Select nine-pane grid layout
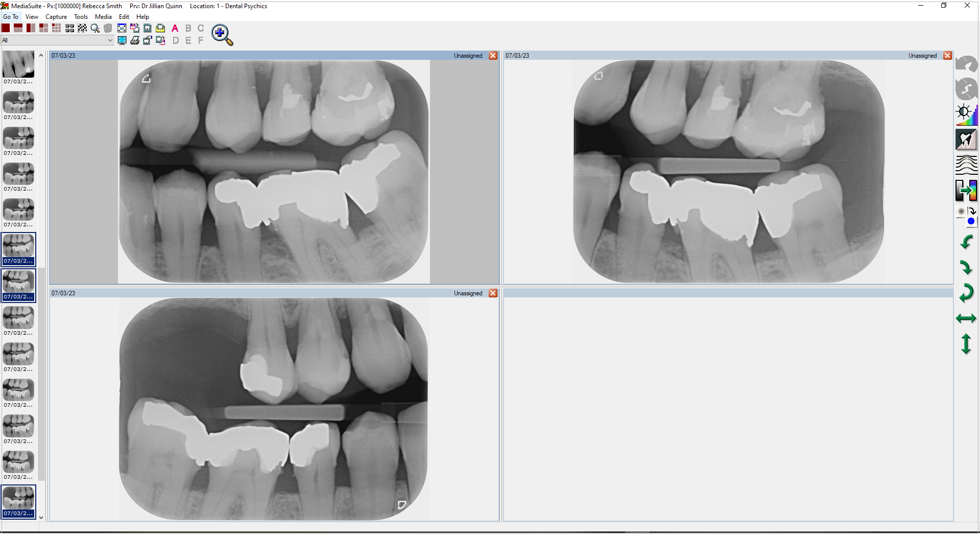This screenshot has width=980, height=534. (57, 28)
